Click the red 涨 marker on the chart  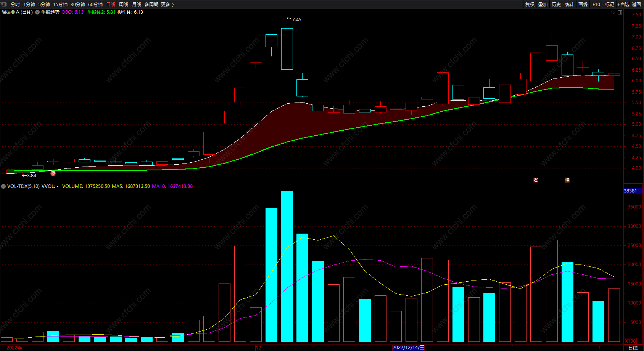point(536,180)
